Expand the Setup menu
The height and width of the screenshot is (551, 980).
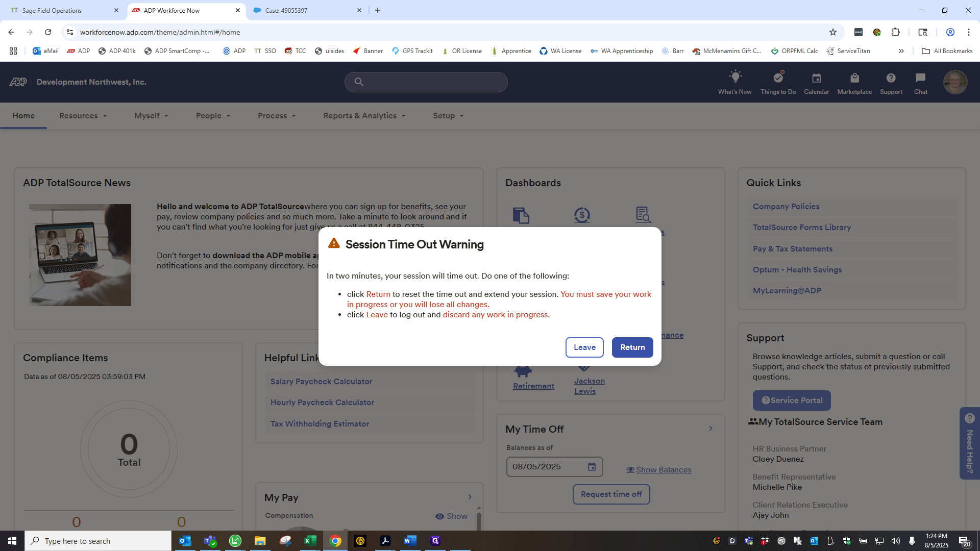[448, 116]
